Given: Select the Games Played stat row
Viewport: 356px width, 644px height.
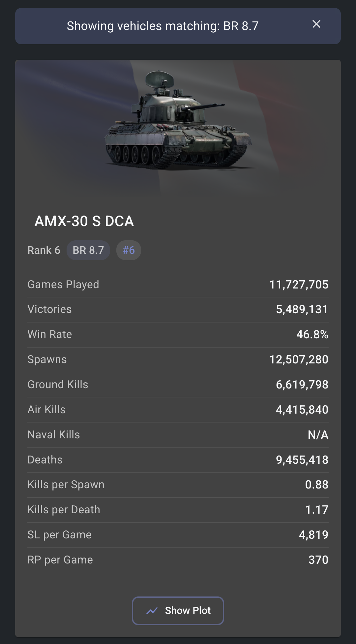Looking at the screenshot, I should tap(178, 285).
